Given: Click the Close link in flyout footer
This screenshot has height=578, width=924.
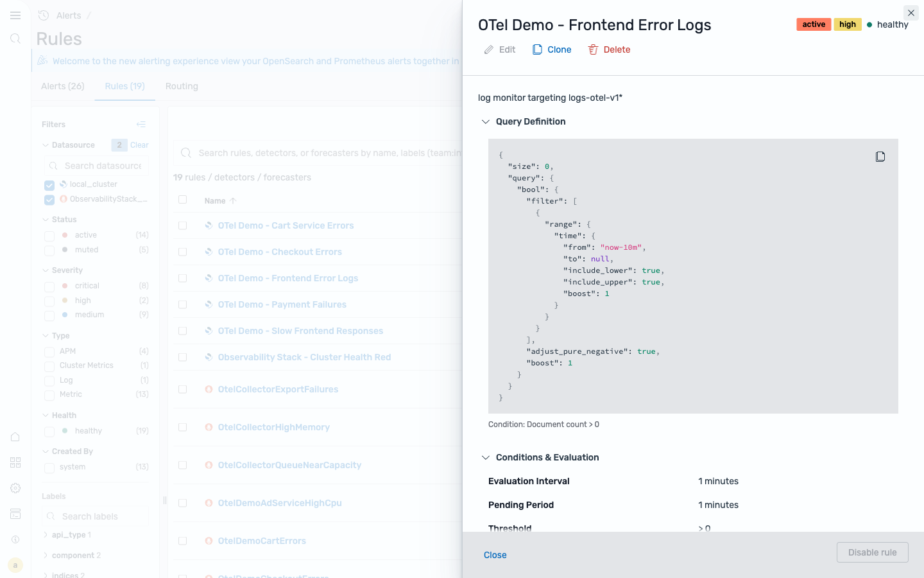Looking at the screenshot, I should (495, 555).
